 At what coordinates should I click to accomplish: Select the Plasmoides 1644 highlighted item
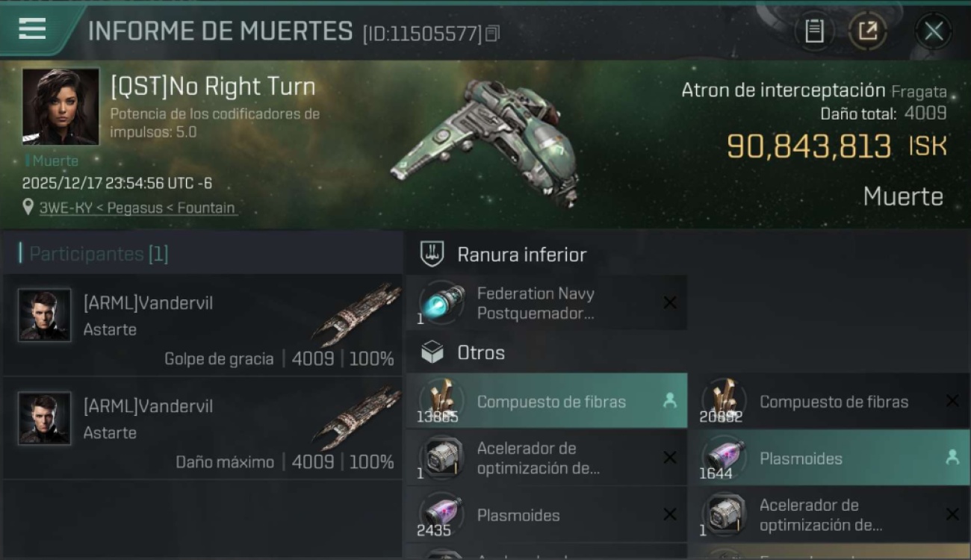pyautogui.click(x=829, y=458)
